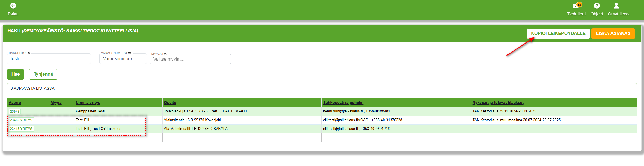The height and width of the screenshot is (166, 644).
Task: Open customer 23465 YRITYS entry
Action: (21, 120)
